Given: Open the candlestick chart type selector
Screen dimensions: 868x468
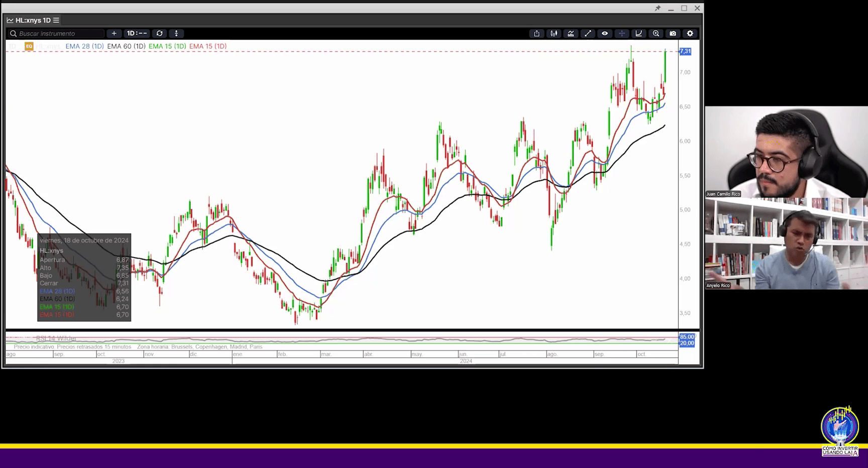Looking at the screenshot, I should [x=554, y=34].
